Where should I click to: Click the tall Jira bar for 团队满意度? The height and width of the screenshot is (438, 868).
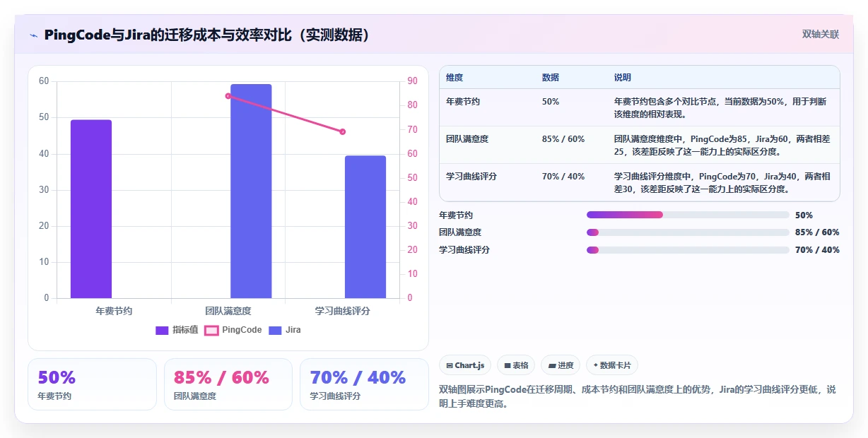pos(251,191)
